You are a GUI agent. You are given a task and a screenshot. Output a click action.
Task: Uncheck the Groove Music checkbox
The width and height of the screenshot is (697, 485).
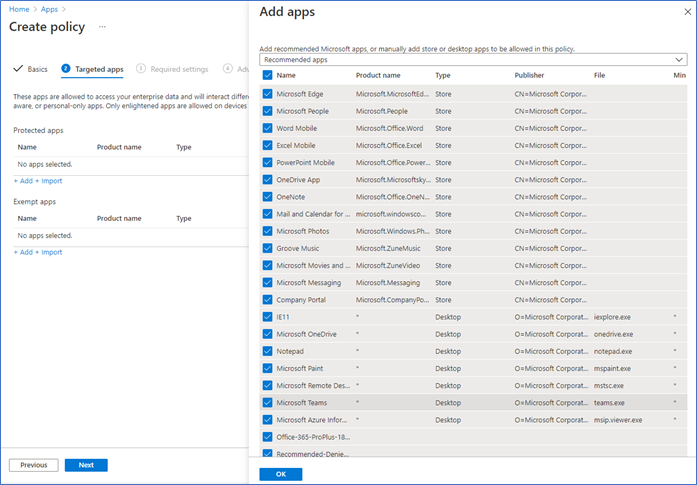click(267, 248)
